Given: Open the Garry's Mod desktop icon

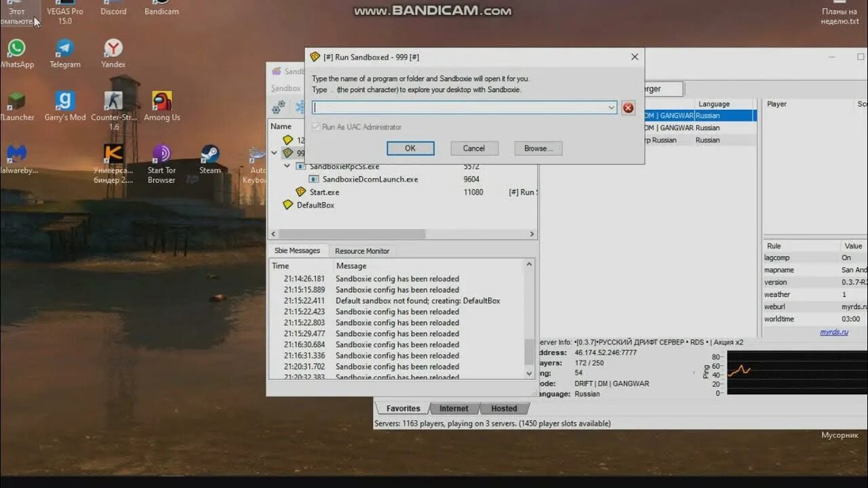Looking at the screenshot, I should click(x=64, y=106).
